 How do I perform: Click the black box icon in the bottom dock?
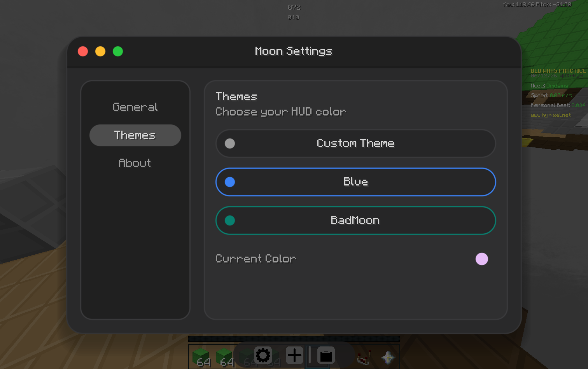326,355
